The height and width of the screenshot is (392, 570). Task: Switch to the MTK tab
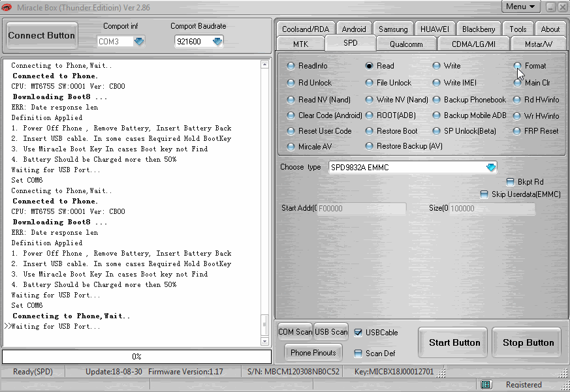tap(300, 44)
